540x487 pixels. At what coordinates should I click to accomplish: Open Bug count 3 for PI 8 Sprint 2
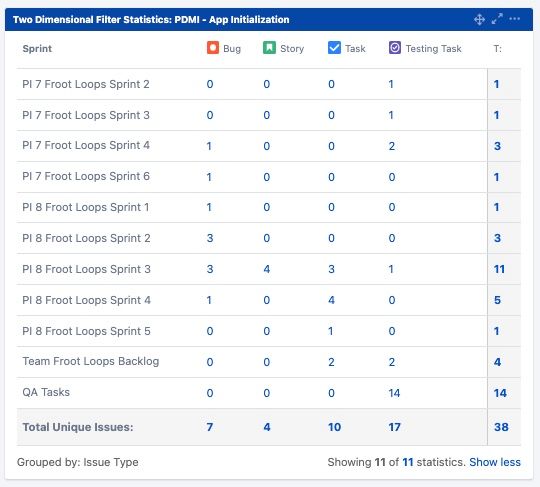coord(210,238)
